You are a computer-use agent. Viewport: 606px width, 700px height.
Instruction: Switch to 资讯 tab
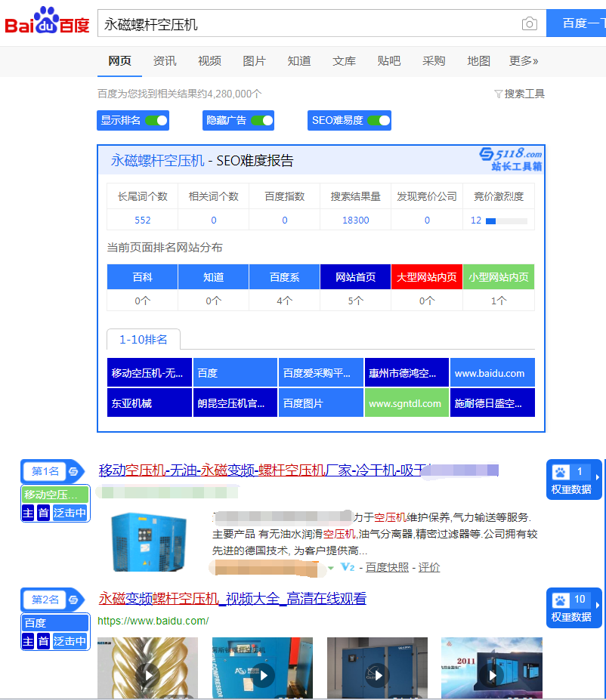(x=165, y=60)
